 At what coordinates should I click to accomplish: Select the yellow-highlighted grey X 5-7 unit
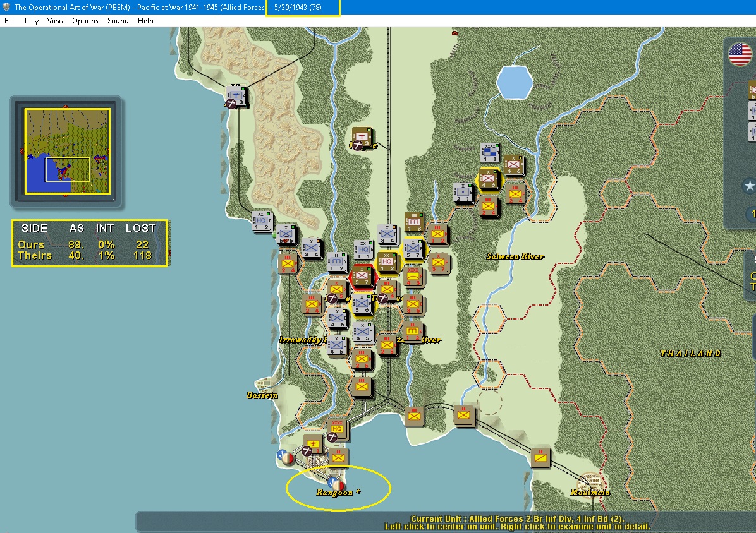[413, 249]
